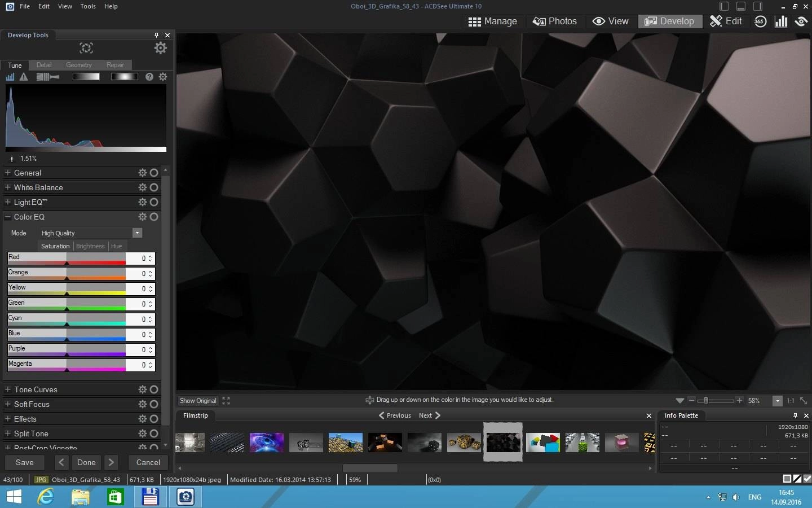812x508 pixels.
Task: Collapse the Color EQ group
Action: tap(8, 217)
